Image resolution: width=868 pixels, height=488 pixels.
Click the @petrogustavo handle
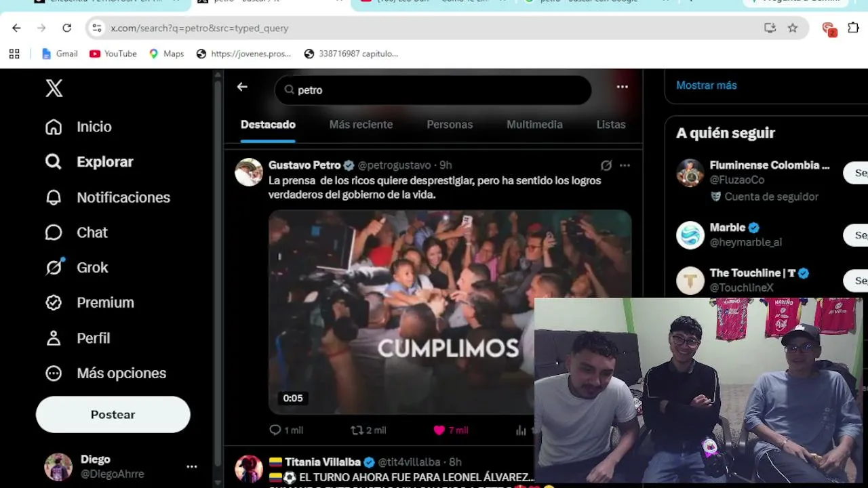coord(394,165)
